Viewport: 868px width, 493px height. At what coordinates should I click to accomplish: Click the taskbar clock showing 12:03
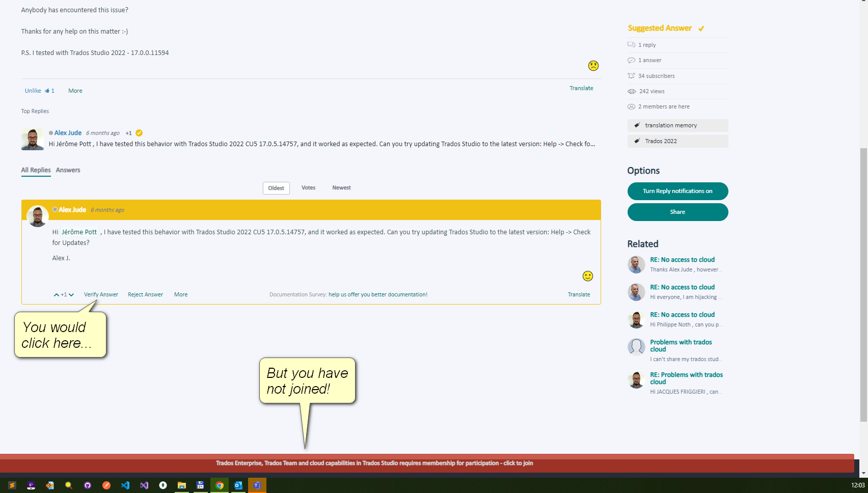point(858,485)
